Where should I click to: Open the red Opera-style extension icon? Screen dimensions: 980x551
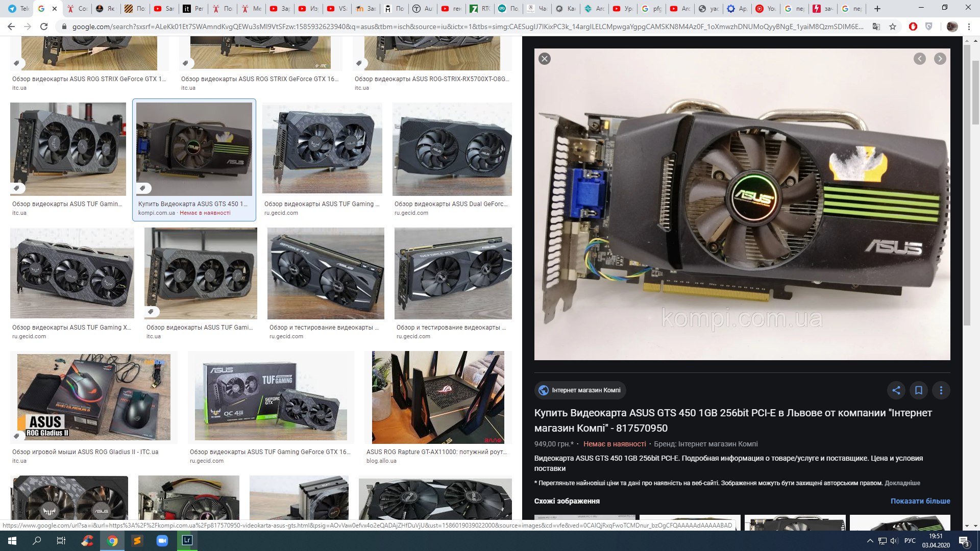tap(913, 27)
